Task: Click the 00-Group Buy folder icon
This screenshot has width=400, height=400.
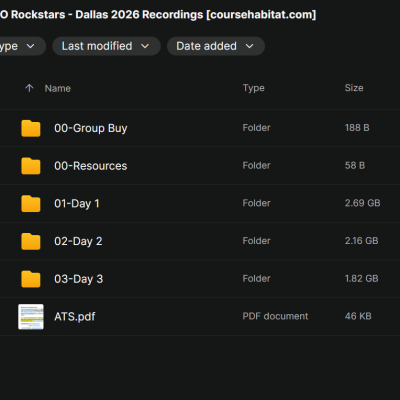Action: 31,128
